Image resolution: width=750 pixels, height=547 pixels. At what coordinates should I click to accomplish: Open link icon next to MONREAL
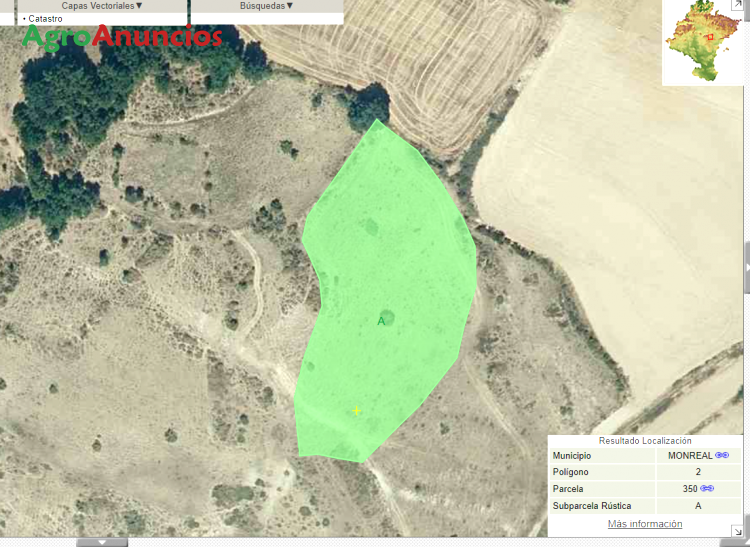click(722, 455)
